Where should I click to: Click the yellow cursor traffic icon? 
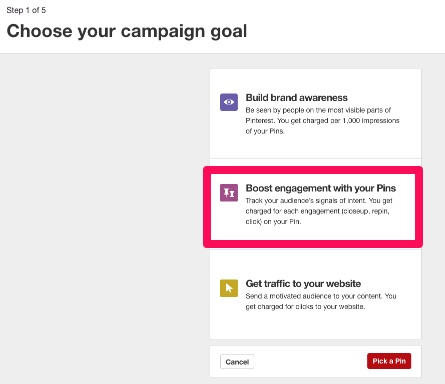pos(229,288)
